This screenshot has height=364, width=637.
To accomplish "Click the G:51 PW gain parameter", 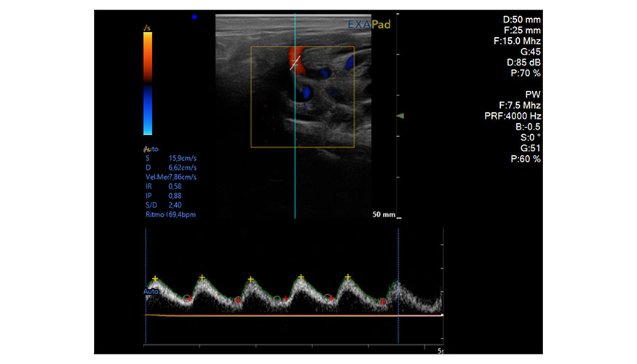I will point(531,149).
